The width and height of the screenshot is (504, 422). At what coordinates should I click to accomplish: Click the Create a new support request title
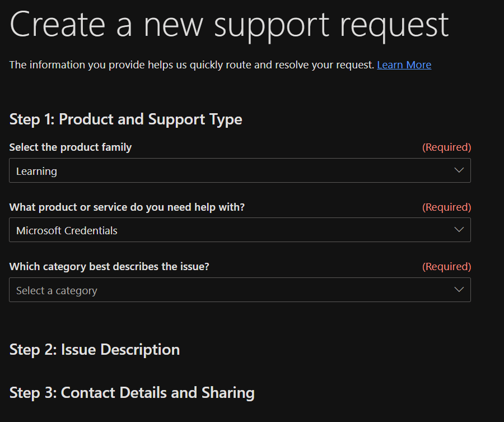pyautogui.click(x=228, y=25)
